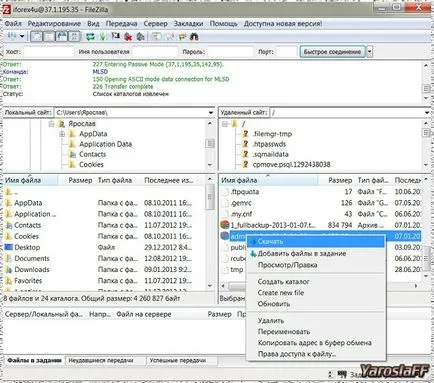The height and width of the screenshot is (383, 434).
Task: Click the .htpasswds question-mark icon in remote tree
Action: click(x=246, y=144)
